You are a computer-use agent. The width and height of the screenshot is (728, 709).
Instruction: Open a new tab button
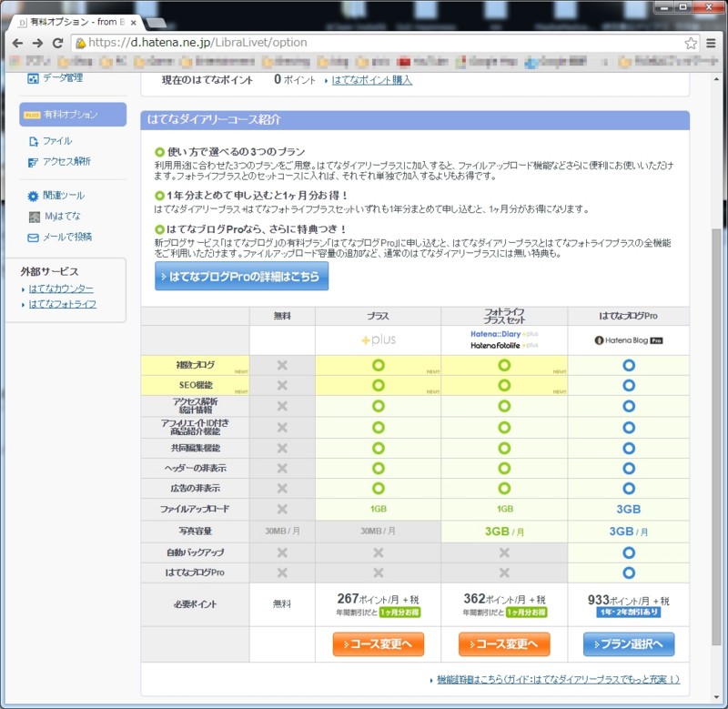click(157, 22)
